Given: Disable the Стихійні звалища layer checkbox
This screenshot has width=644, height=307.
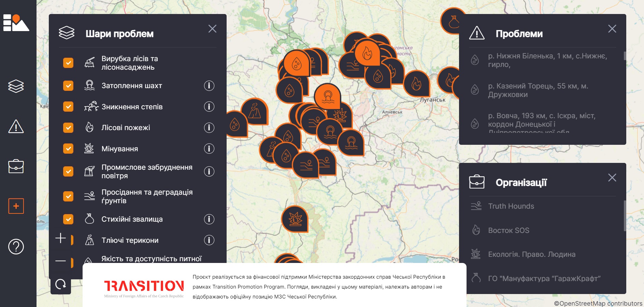Looking at the screenshot, I should [68, 219].
